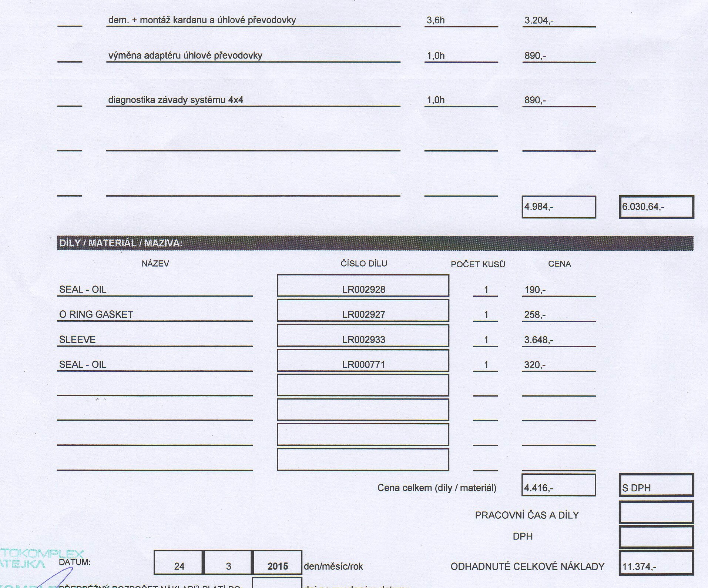
Task: Click the part number field containing LR002928
Action: [x=363, y=286]
